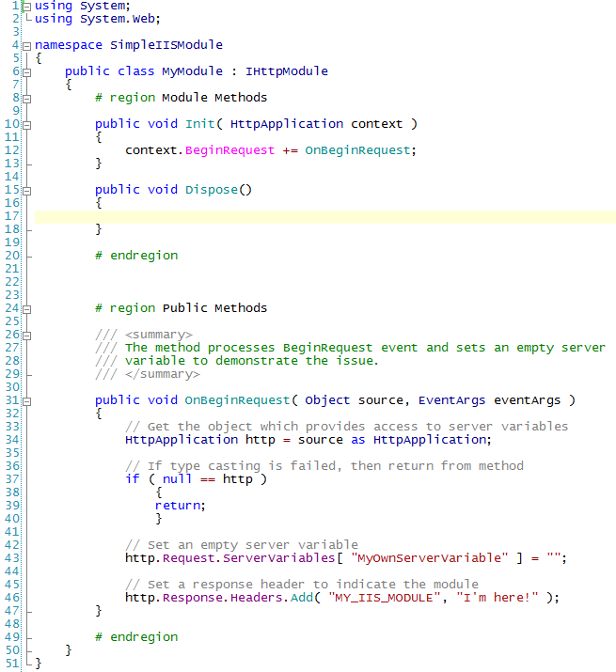
Task: Click the EventArgs parameter type
Action: click(x=451, y=400)
